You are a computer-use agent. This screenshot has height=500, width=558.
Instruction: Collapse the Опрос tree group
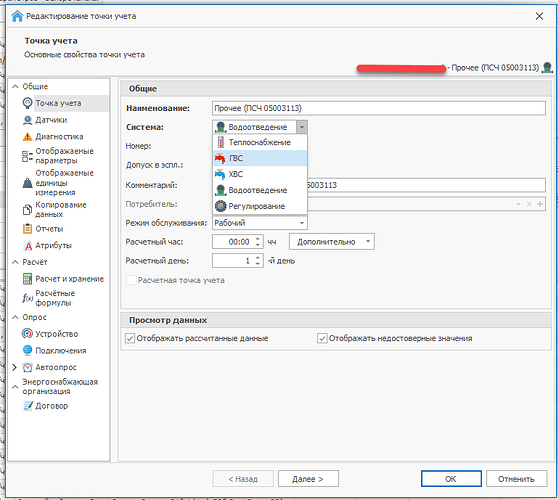(x=15, y=317)
